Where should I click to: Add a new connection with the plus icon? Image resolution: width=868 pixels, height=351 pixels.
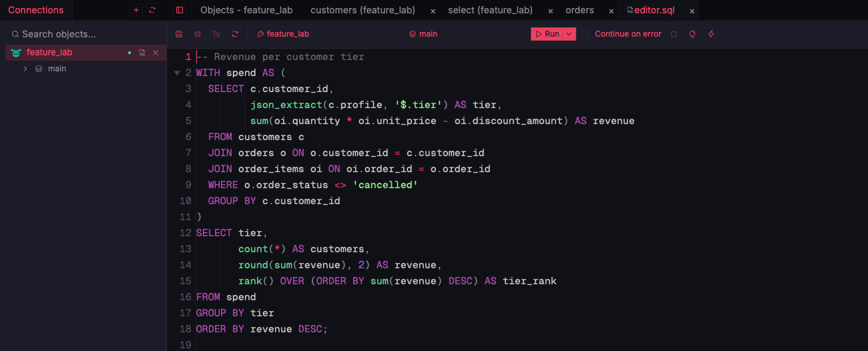click(136, 10)
